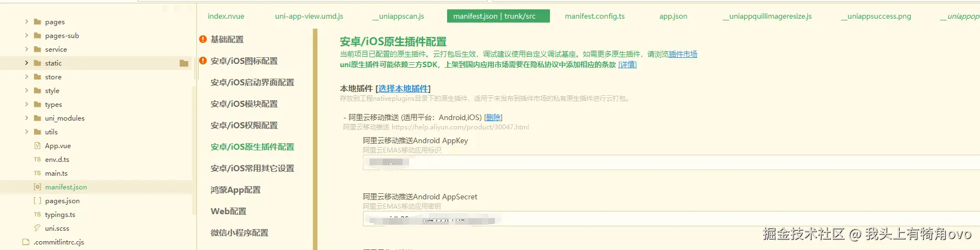Click the store folder icon
Viewport: 980px width, 250px height.
37,77
